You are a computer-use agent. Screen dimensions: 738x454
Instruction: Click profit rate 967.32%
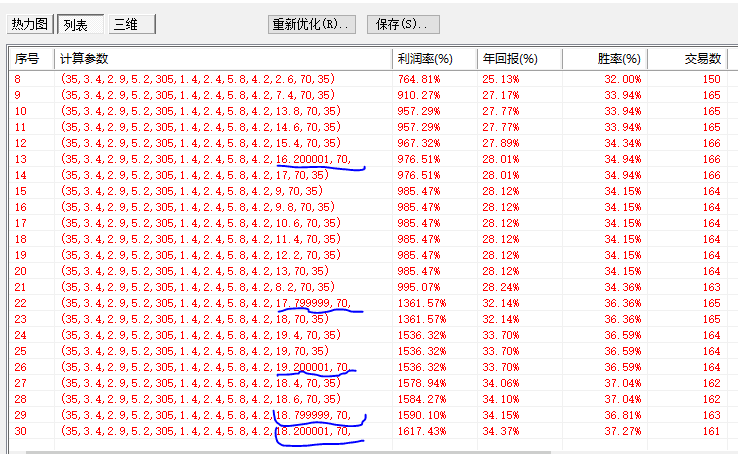pyautogui.click(x=419, y=143)
